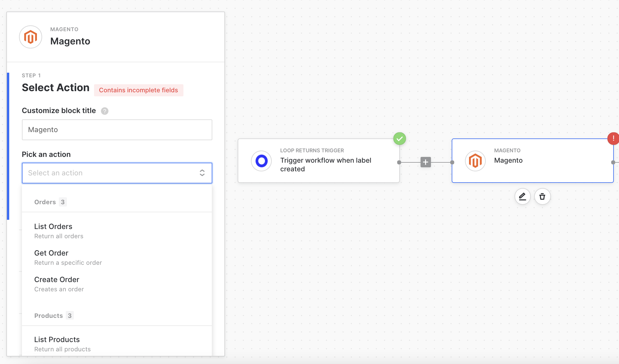Click the Contains incomplete fields warning label
Viewport: 619px width, 364px height.
(138, 90)
